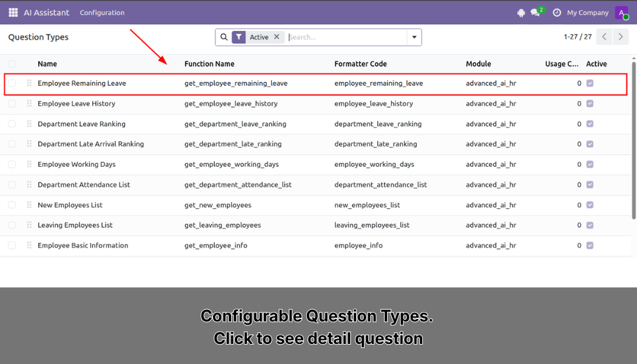637x364 pixels.
Task: Toggle Active for Employee Working Days
Action: (590, 164)
